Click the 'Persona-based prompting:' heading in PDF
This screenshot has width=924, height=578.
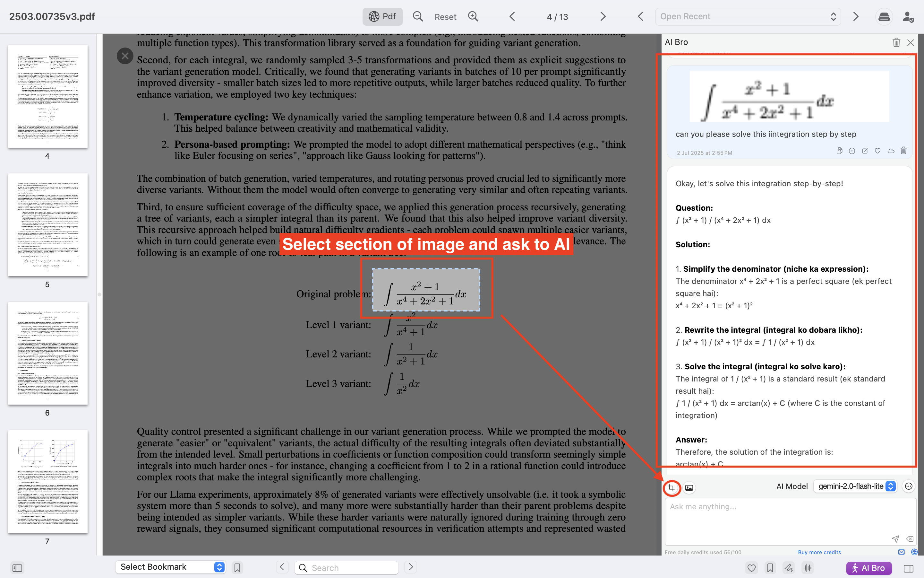pyautogui.click(x=232, y=144)
